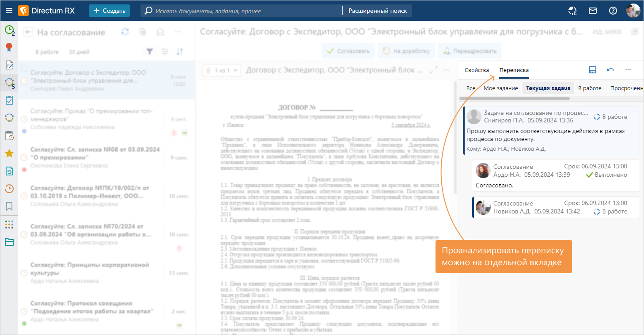
Task: Open the help question mark icon
Action: (x=613, y=11)
